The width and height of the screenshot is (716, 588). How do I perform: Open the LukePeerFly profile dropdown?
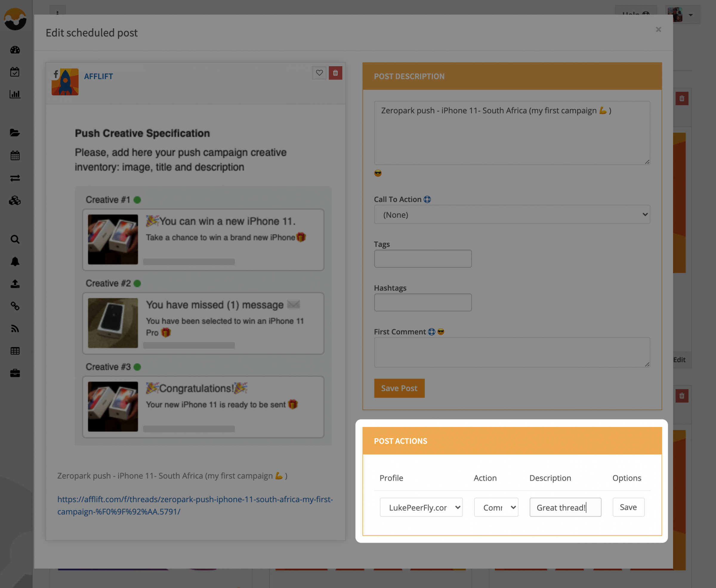tap(421, 507)
